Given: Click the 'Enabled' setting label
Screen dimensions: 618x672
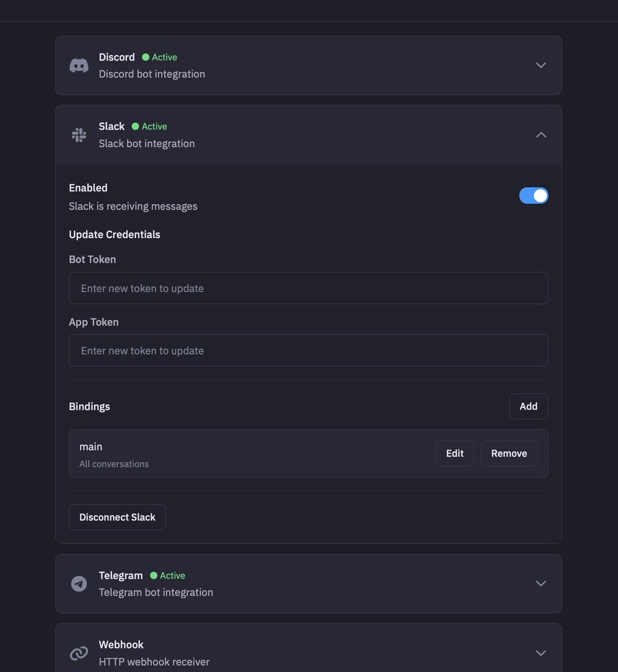Looking at the screenshot, I should 88,188.
